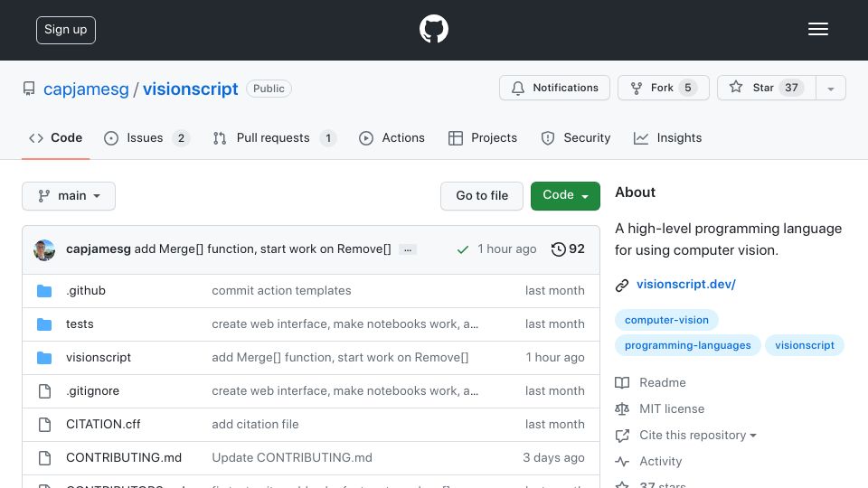Open the Projects tab
The image size is (868, 488).
click(x=483, y=137)
